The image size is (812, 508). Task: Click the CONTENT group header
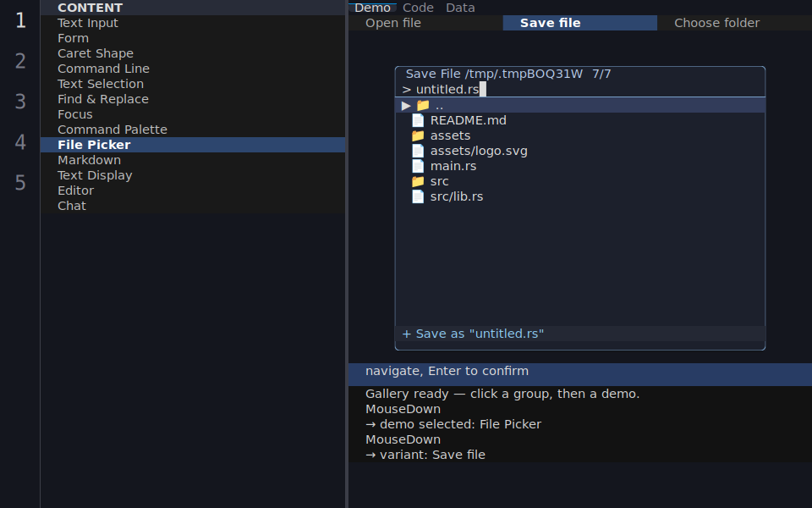[193, 8]
